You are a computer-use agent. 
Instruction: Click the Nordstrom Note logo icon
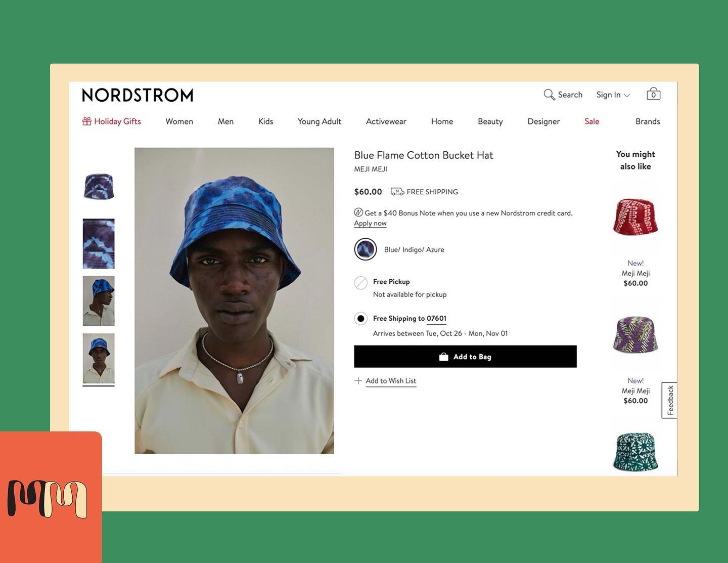click(358, 212)
